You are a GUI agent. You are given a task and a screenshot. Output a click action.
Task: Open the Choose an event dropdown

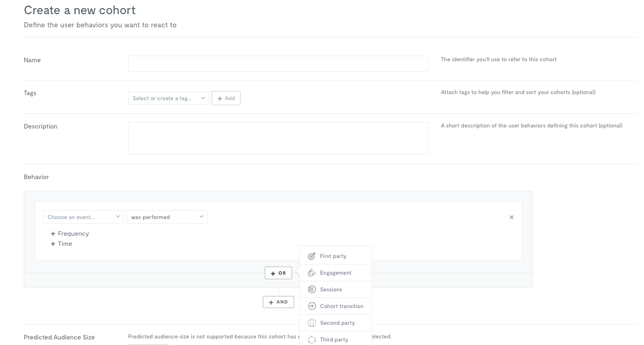84,217
